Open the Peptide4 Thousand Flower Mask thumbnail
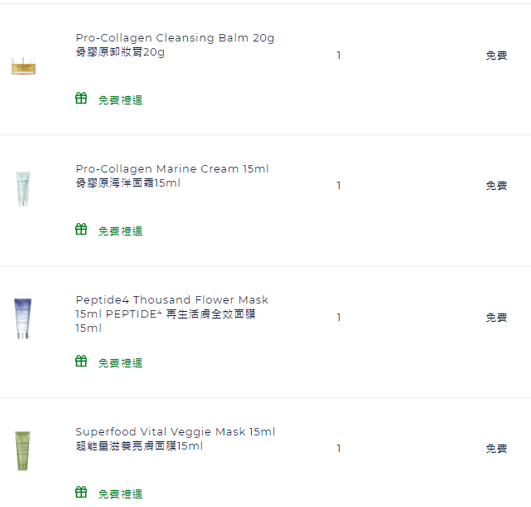The width and height of the screenshot is (531, 507). [23, 318]
